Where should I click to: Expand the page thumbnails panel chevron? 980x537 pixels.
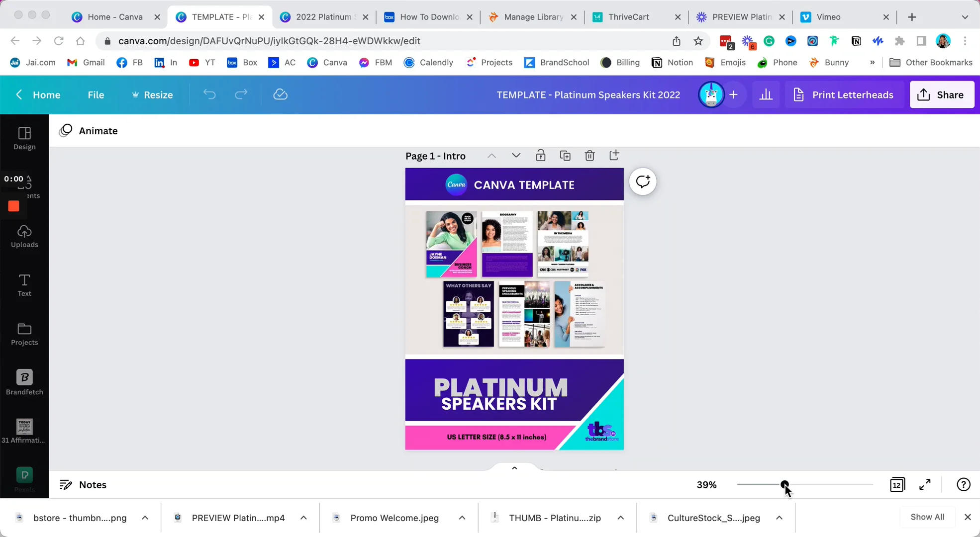point(514,468)
